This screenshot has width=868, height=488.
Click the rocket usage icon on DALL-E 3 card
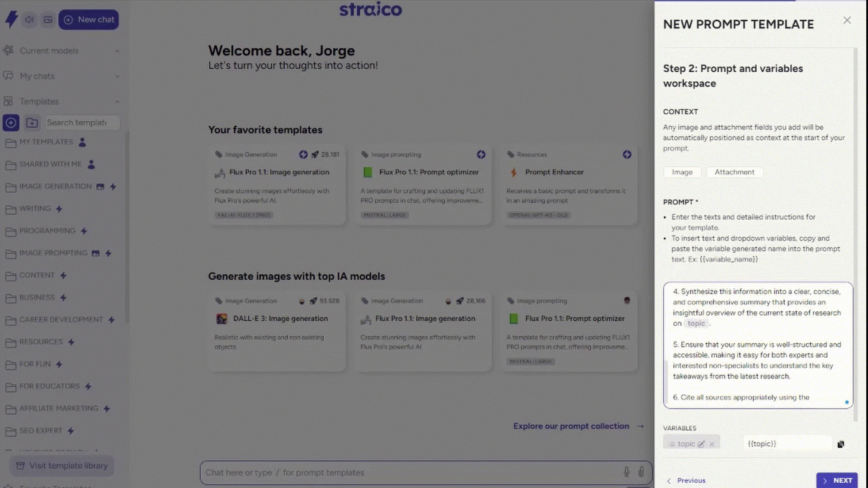coord(313,301)
